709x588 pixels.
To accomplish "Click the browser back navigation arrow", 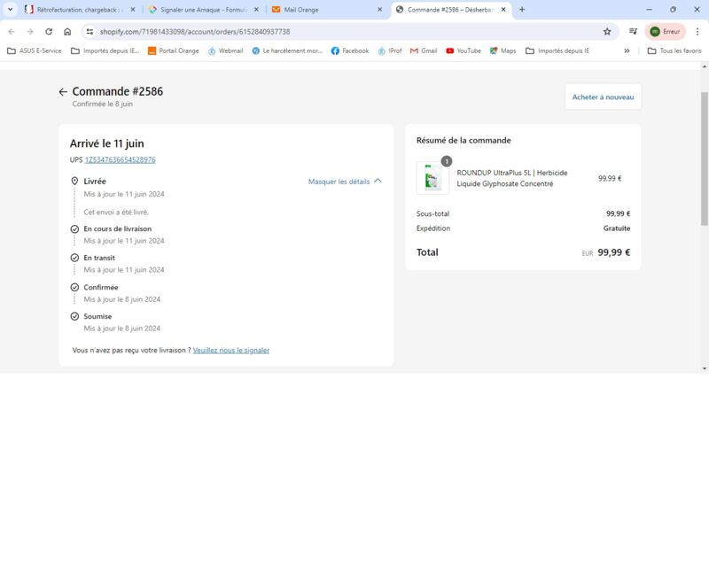I will [12, 32].
